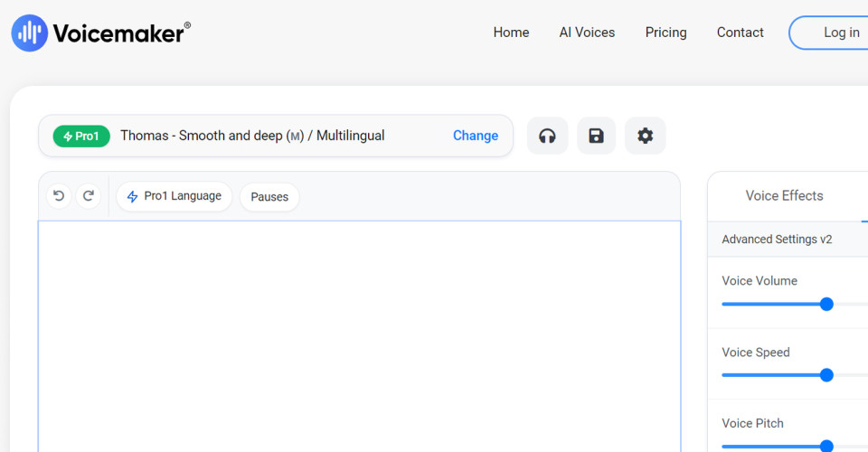Click the Voice Speed slider handle
The height and width of the screenshot is (452, 868).
pyautogui.click(x=826, y=374)
